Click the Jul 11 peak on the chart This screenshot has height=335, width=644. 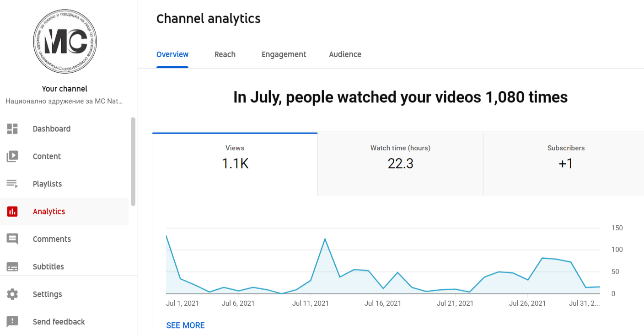pos(325,239)
